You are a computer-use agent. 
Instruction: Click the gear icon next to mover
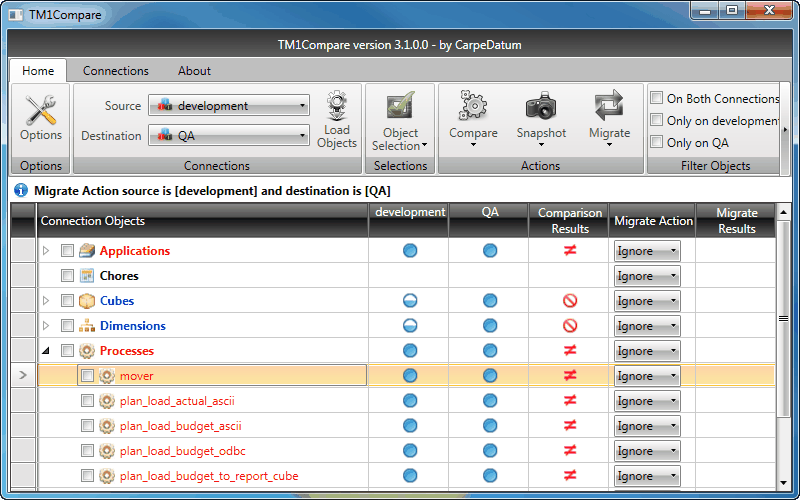tap(107, 376)
